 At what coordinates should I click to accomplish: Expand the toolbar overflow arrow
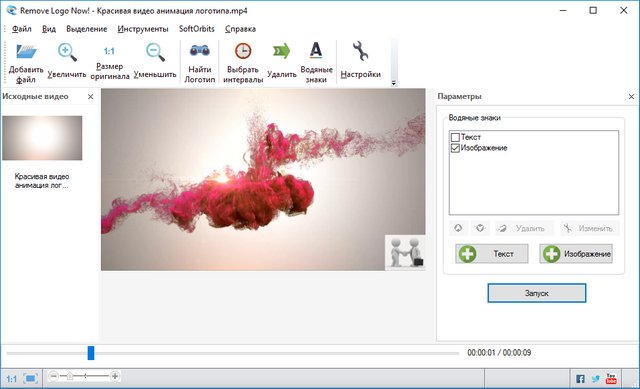[x=393, y=83]
